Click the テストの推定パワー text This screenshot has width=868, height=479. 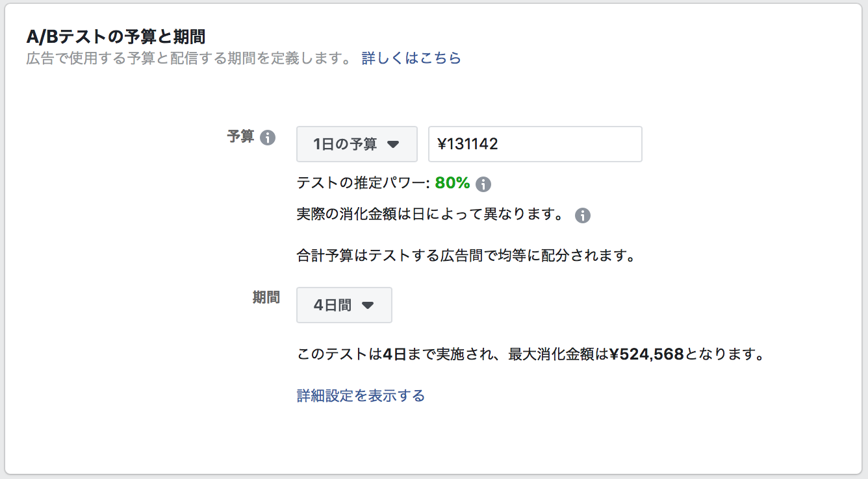(x=363, y=184)
